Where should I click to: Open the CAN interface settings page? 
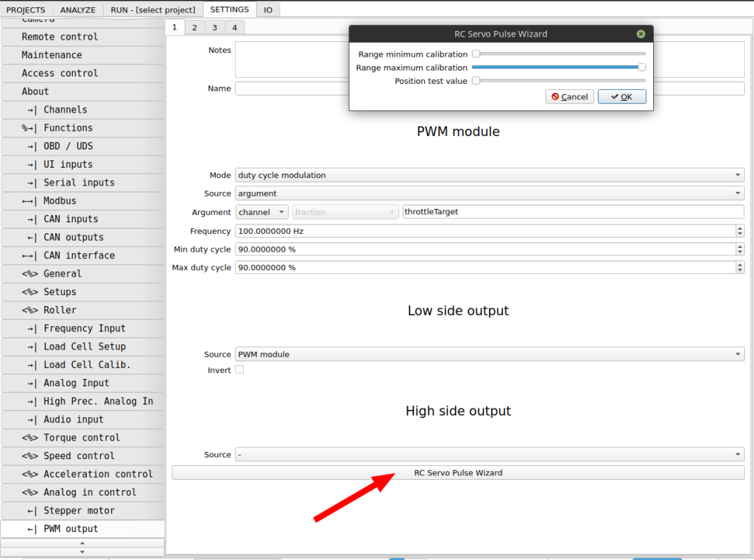tap(79, 255)
